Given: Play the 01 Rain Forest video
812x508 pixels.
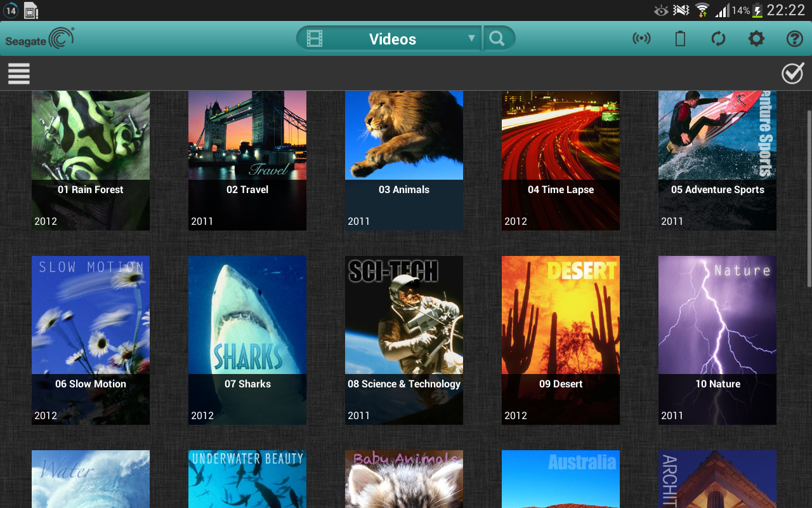Looking at the screenshot, I should 91,160.
